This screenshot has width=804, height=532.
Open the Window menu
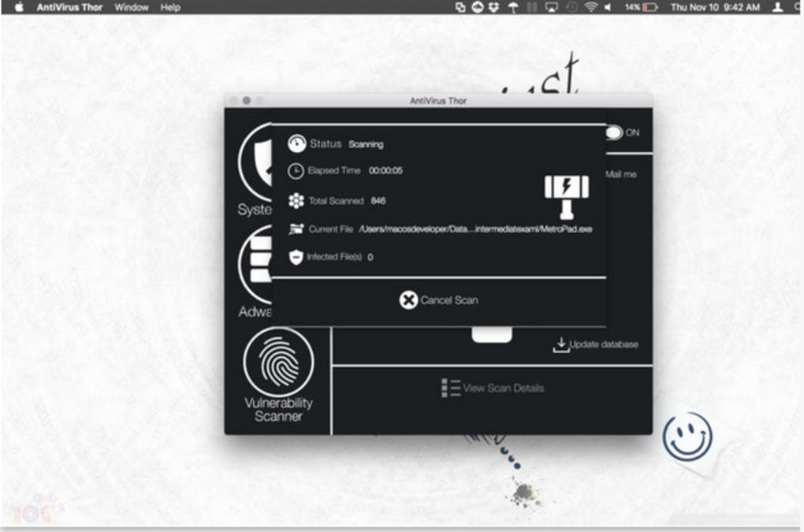click(x=132, y=7)
